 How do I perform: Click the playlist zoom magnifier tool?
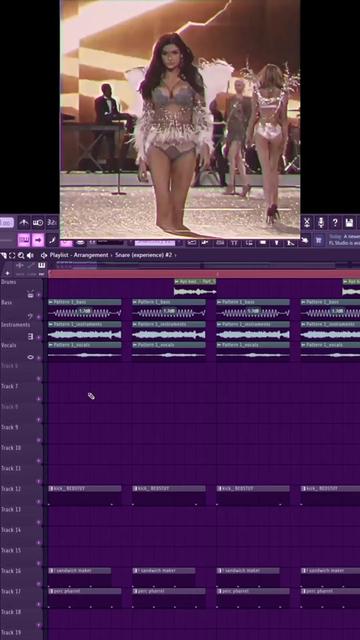(x=21, y=256)
